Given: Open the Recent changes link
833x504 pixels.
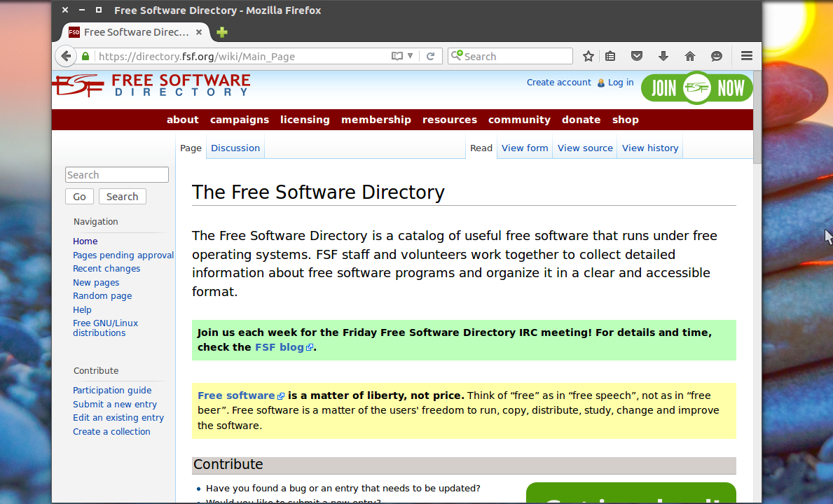Looking at the screenshot, I should pos(106,269).
